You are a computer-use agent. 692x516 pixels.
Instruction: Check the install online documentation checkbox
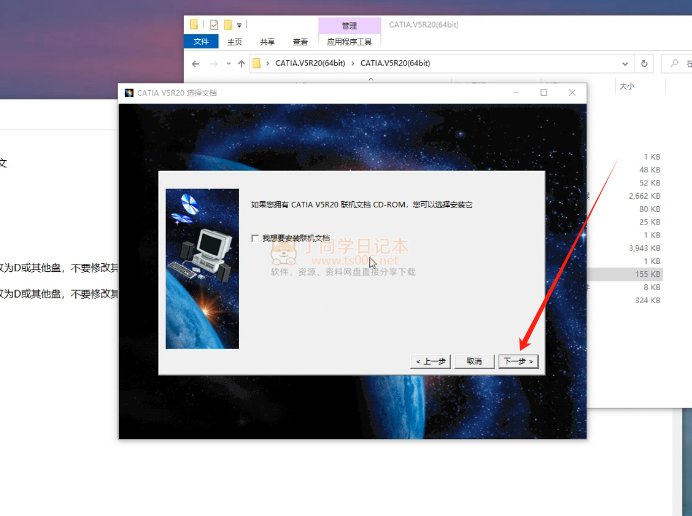255,238
